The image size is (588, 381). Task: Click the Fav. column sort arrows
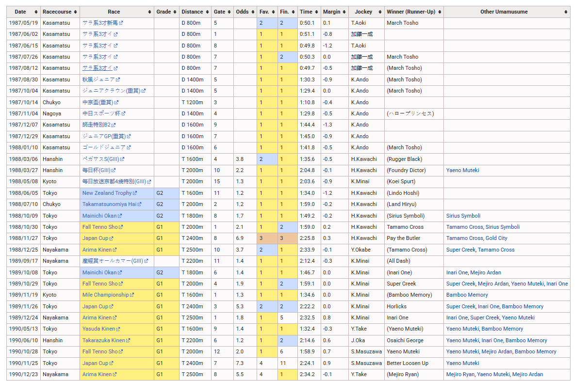pos(274,12)
